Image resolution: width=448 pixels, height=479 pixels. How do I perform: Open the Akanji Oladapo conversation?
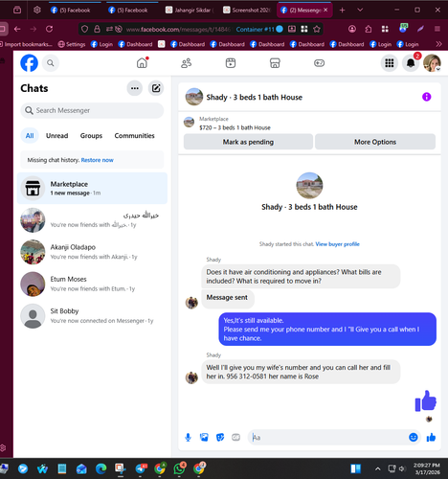coord(92,252)
